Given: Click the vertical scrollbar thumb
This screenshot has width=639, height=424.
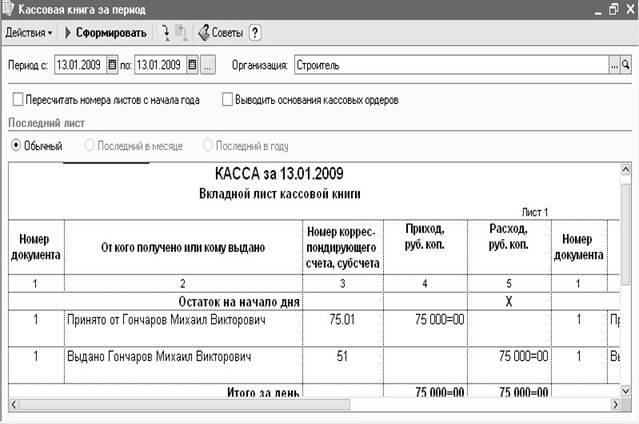Looking at the screenshot, I should point(626,234).
